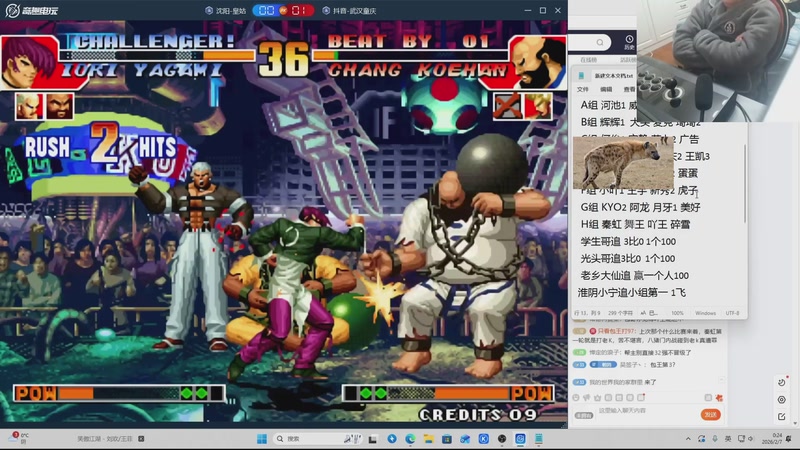Image resolution: width=800 pixels, height=450 pixels.
Task: Click the text line '光头哥追3比0 1个100'
Action: tap(628, 258)
